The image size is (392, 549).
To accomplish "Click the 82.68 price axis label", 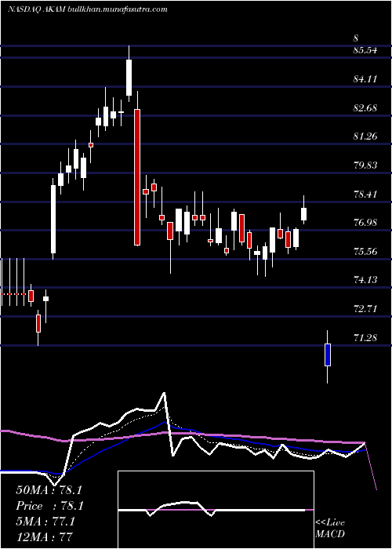I will [365, 108].
